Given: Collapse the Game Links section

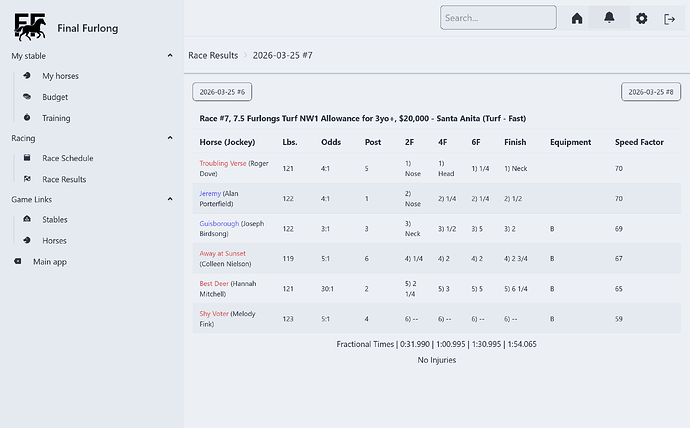Looking at the screenshot, I should 173,199.
